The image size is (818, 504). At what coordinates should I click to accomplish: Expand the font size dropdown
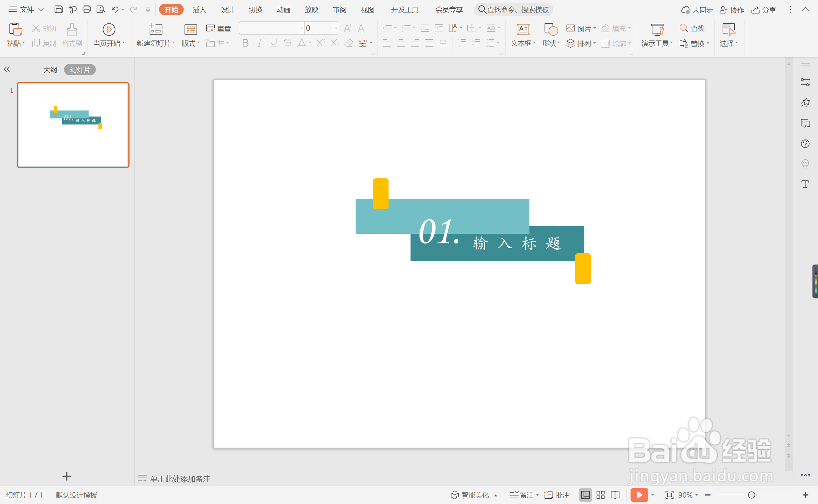(336, 28)
